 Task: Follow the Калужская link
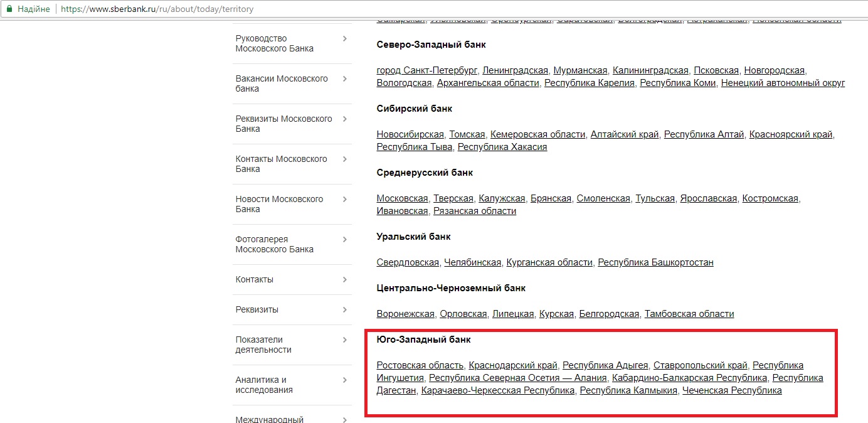tap(502, 198)
